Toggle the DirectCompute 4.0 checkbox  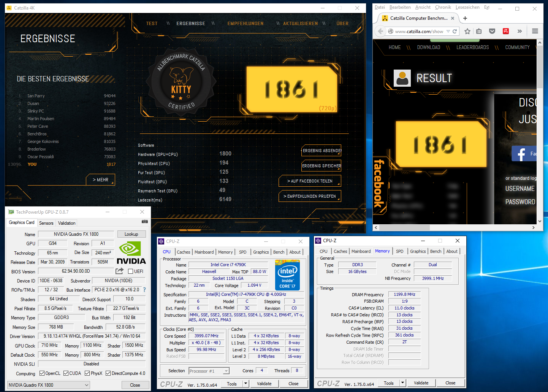point(108,373)
